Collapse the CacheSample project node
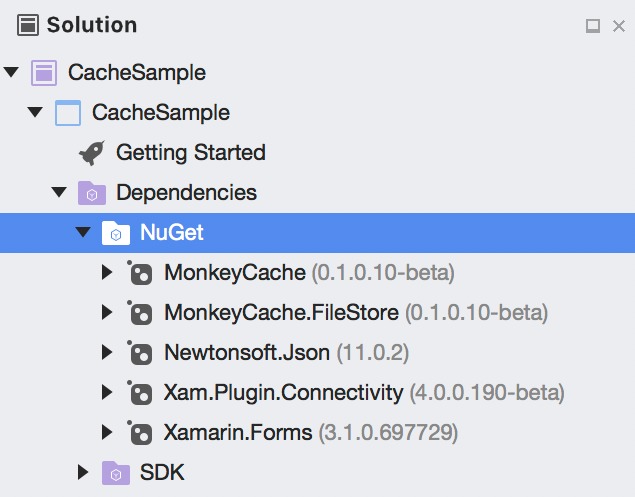 click(35, 112)
